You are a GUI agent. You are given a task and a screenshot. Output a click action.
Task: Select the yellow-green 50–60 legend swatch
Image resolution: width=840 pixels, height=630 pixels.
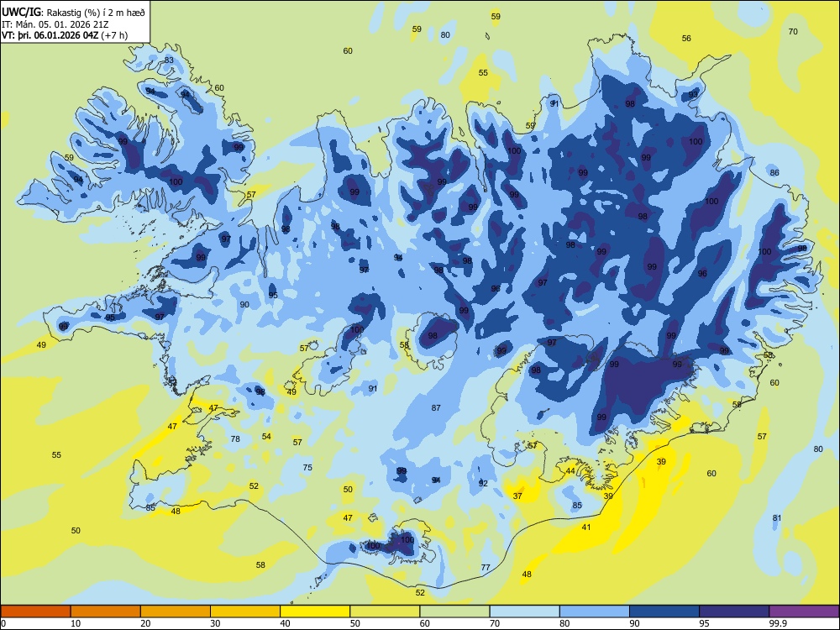pyautogui.click(x=385, y=612)
